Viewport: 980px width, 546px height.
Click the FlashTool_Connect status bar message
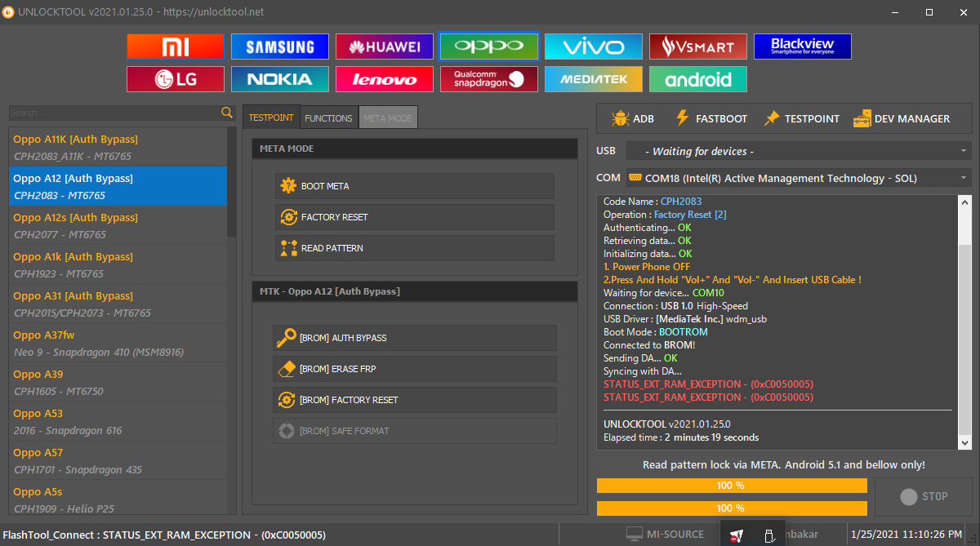click(164, 535)
